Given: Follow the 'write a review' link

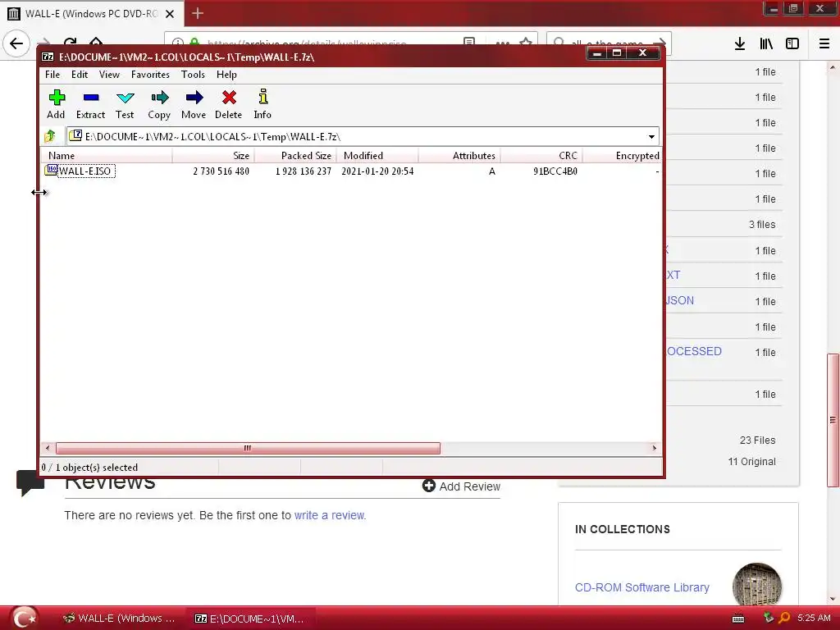Looking at the screenshot, I should [x=330, y=515].
